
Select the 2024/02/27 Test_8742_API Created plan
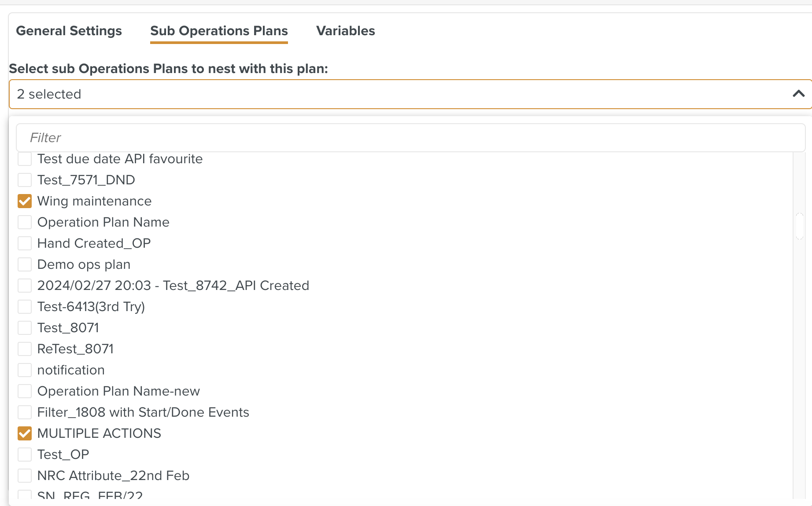[x=24, y=286]
